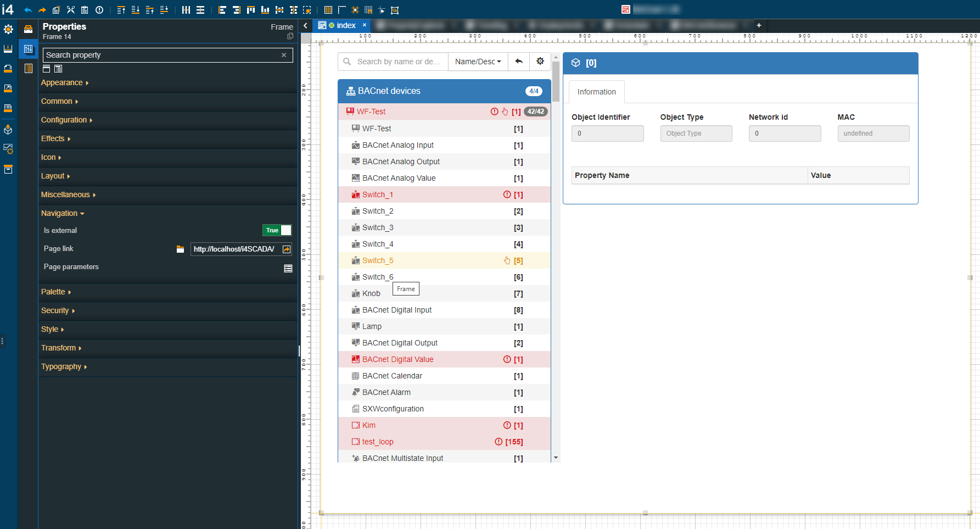Click the copy icon below Frame label
980x529 pixels.
coord(290,36)
